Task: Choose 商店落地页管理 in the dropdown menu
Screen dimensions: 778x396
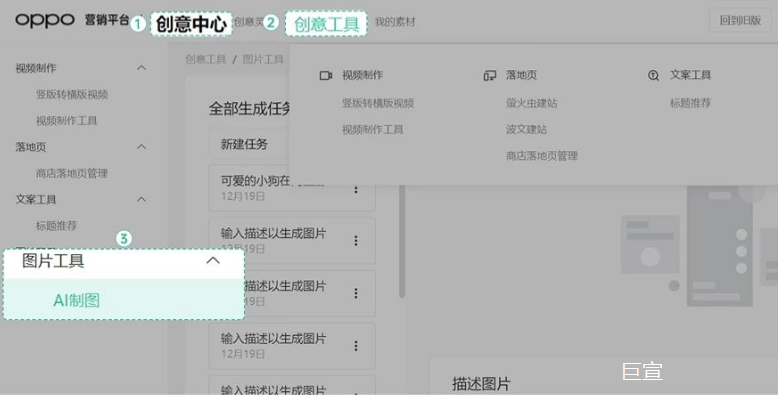Action: (542, 156)
